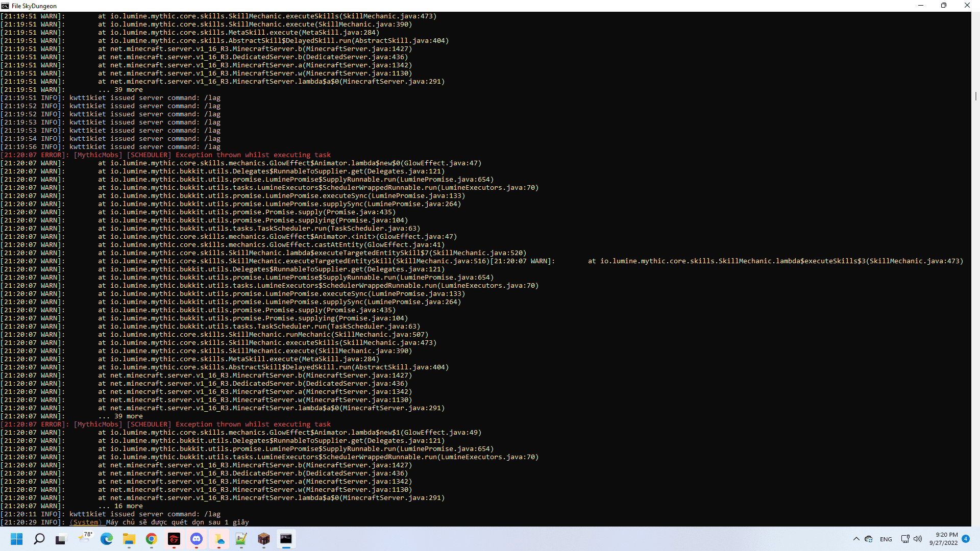Viewport: 980px width, 551px height.
Task: Click the console window vertical scrollbar
Action: coord(975,96)
